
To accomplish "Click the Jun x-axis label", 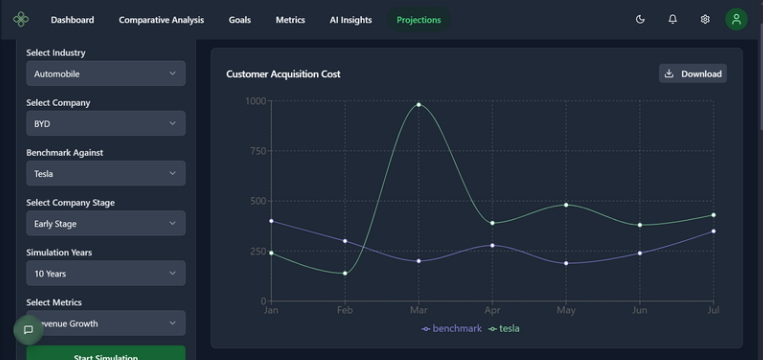I will (x=640, y=310).
